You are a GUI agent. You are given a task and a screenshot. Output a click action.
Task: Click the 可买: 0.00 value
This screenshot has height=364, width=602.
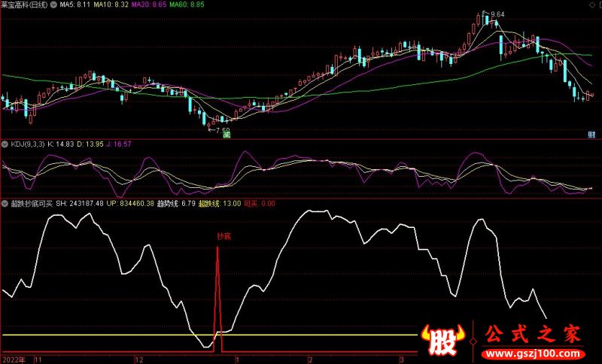pos(260,204)
